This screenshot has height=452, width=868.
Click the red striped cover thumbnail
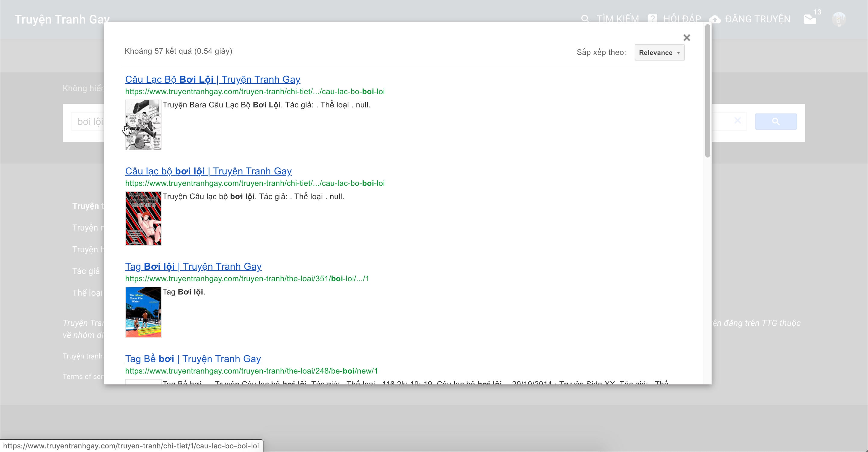tap(143, 218)
